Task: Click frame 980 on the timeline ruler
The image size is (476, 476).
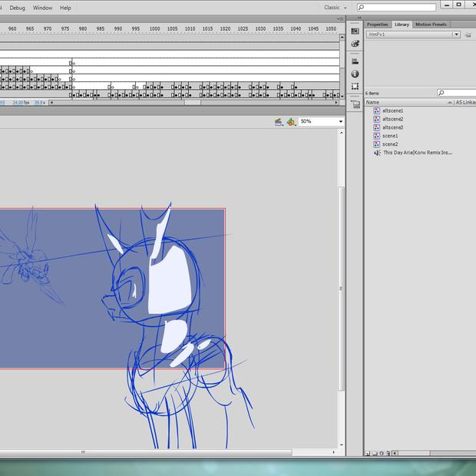Action: [83, 29]
